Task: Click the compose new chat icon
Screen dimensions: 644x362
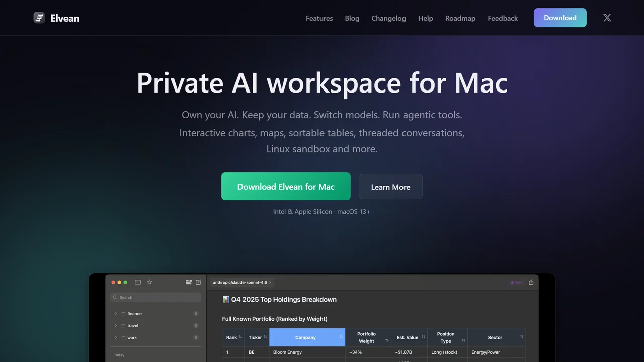Action: point(198,282)
